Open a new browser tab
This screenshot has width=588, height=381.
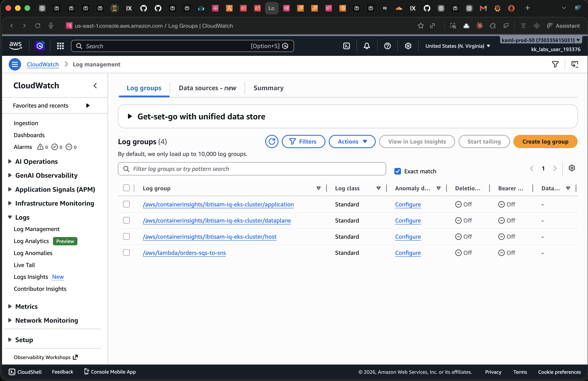(527, 8)
